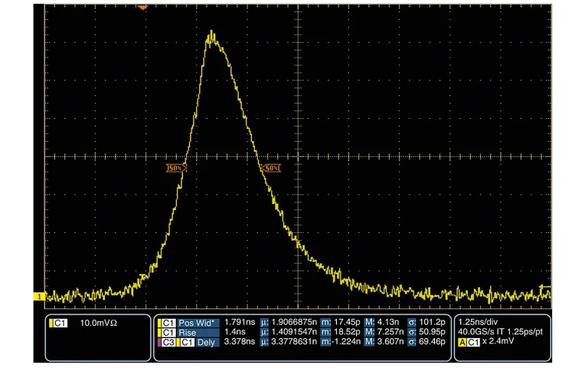The image size is (588, 368).
Task: Select the Rise measurement label
Action: 198,333
